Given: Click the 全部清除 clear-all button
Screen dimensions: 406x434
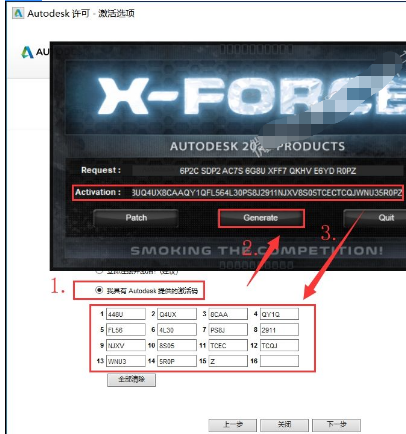Looking at the screenshot, I should point(131,379).
